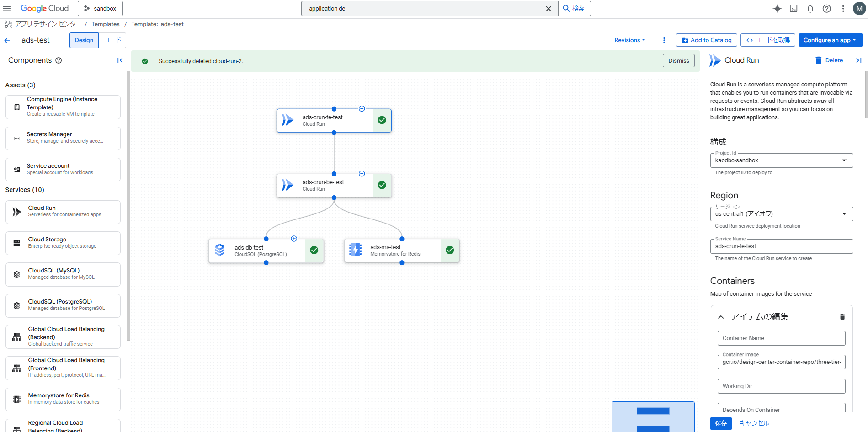
Task: Pick Compute Engine (Instance Template) asset
Action: [x=63, y=107]
